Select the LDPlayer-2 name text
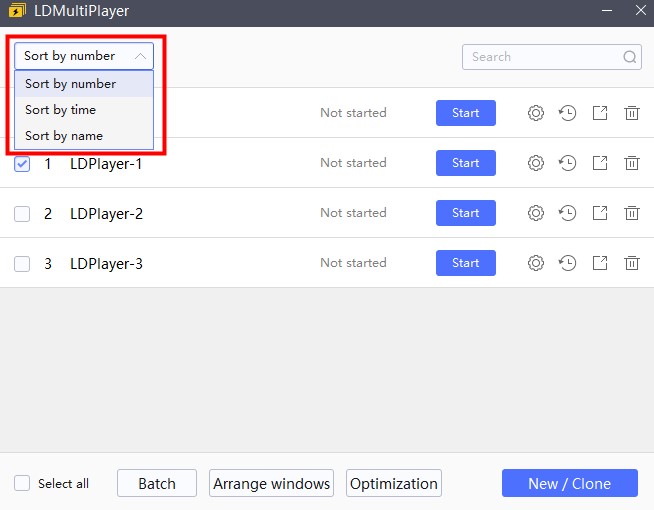654x510 pixels. (106, 214)
